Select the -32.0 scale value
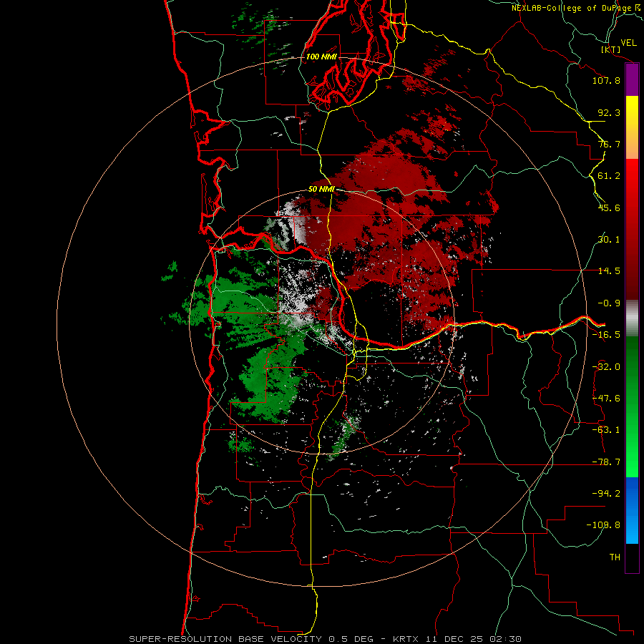This screenshot has height=644, width=644. pyautogui.click(x=606, y=367)
